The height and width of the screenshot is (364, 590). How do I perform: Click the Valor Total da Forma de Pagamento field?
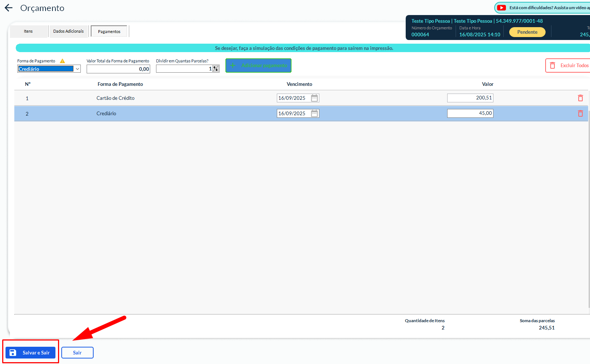pyautogui.click(x=118, y=69)
